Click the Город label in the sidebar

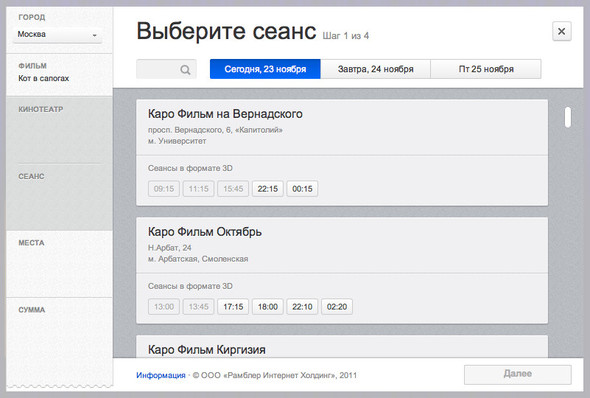click(32, 17)
